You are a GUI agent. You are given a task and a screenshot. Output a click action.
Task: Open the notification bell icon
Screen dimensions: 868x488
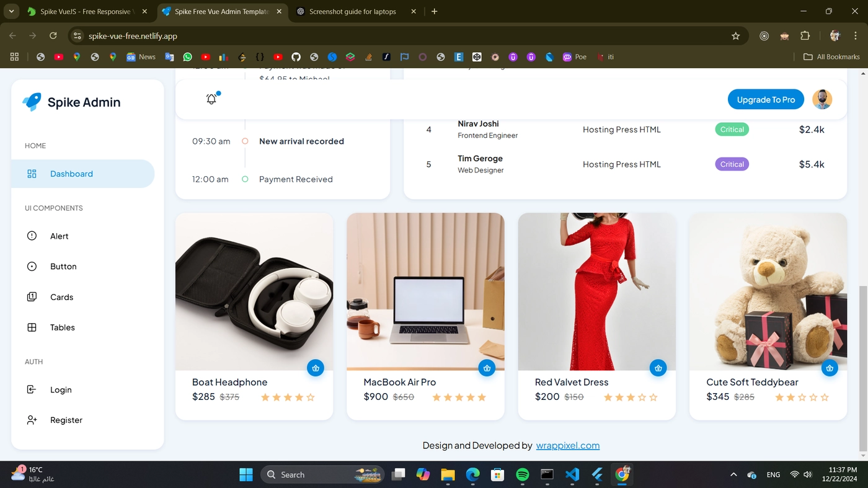pos(211,99)
